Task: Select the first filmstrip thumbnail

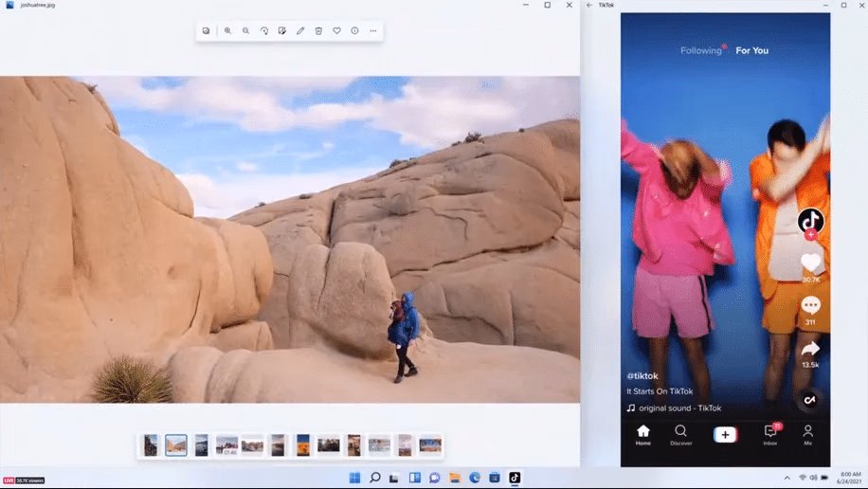Action: 151,445
